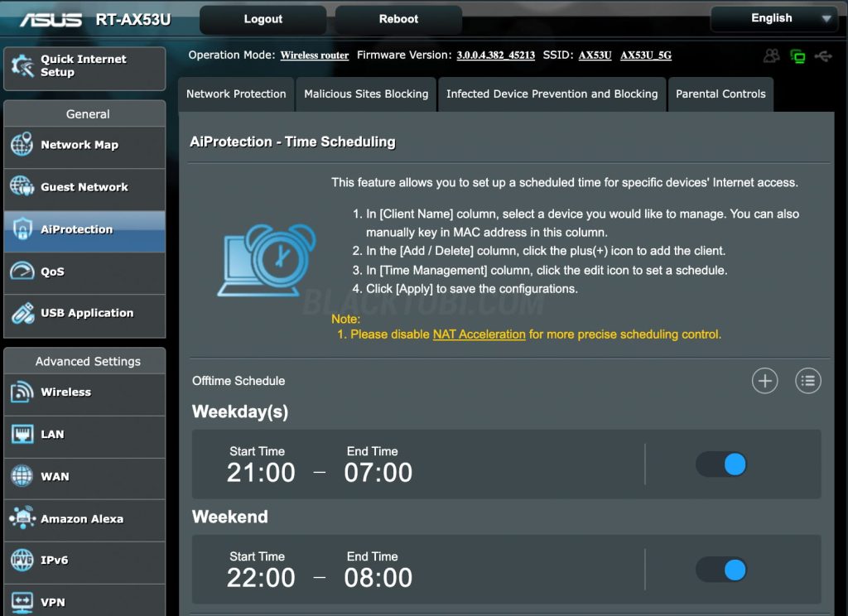Image resolution: width=848 pixels, height=616 pixels.
Task: Click the ASUS logo
Action: (51, 20)
